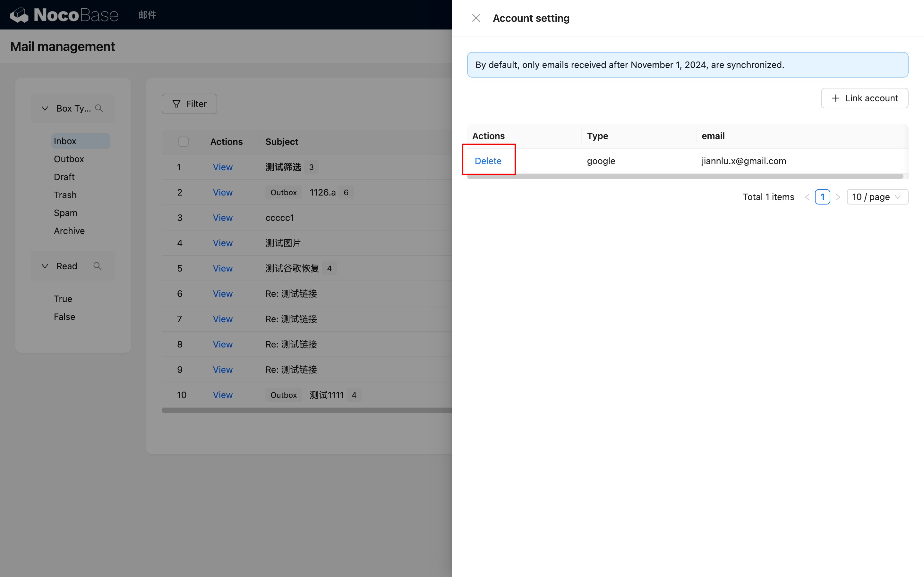924x577 pixels.
Task: View the email with subject ccccc1
Action: 222,218
